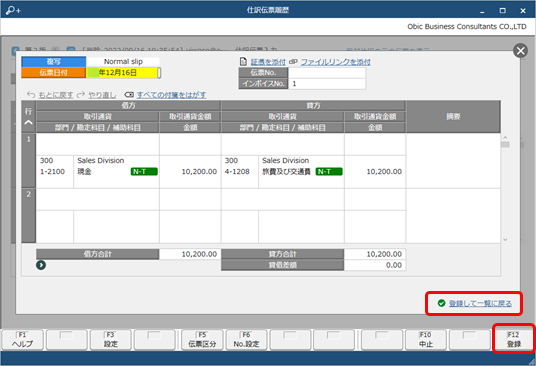Click debit side N-T green tag
The height and width of the screenshot is (366, 536).
144,172
